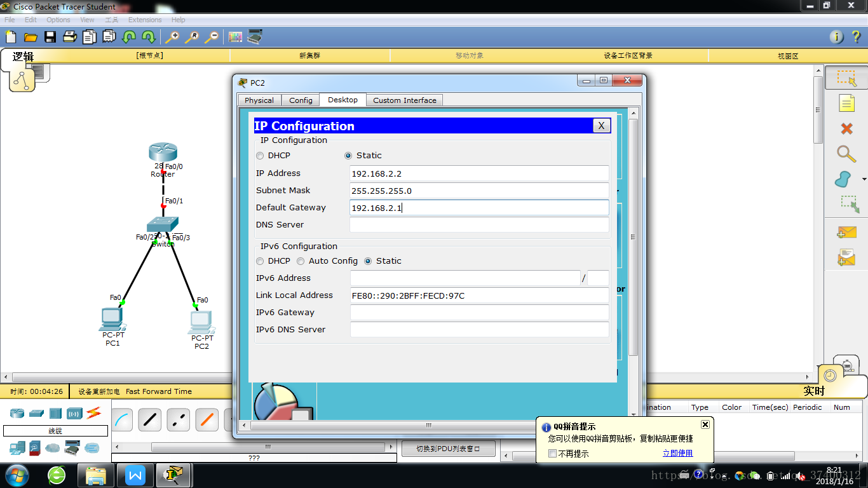Click the Windows Start button
The image size is (868, 488).
pos(17,475)
